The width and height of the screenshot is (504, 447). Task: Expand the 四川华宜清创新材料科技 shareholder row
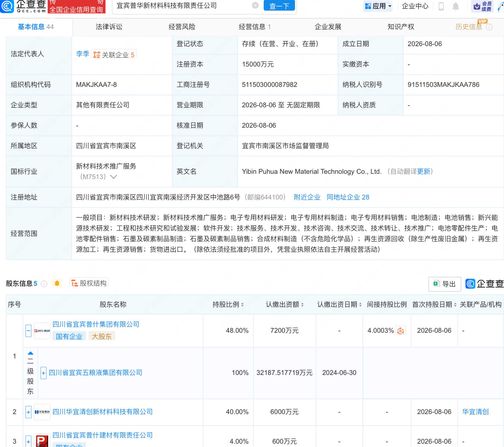(28, 412)
